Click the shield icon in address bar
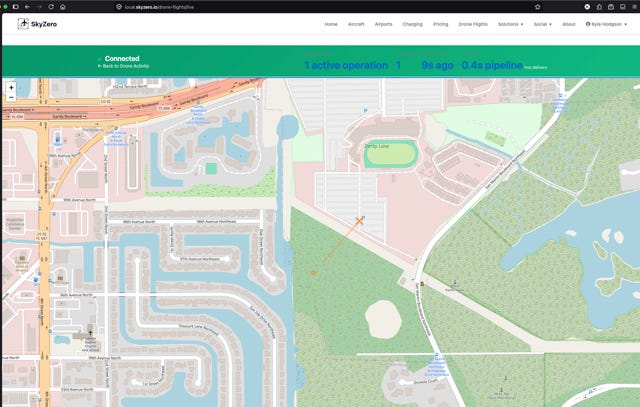The image size is (640, 407). click(119, 7)
